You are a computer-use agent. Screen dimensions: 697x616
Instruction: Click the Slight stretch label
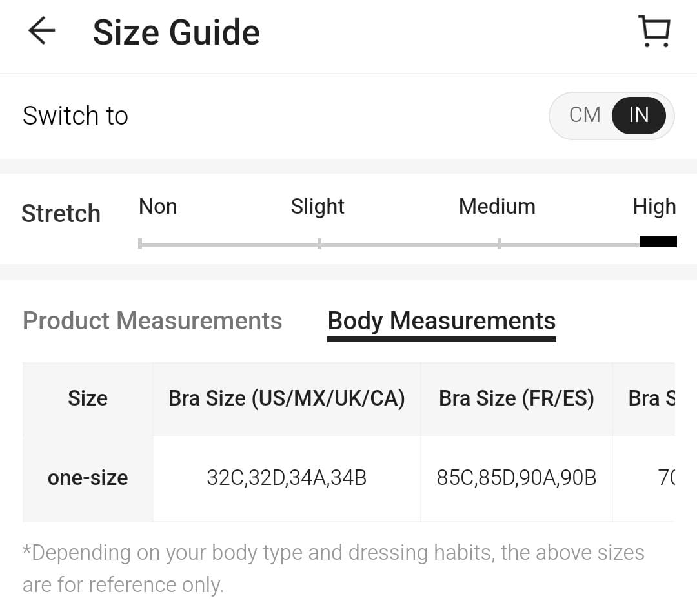coord(318,207)
